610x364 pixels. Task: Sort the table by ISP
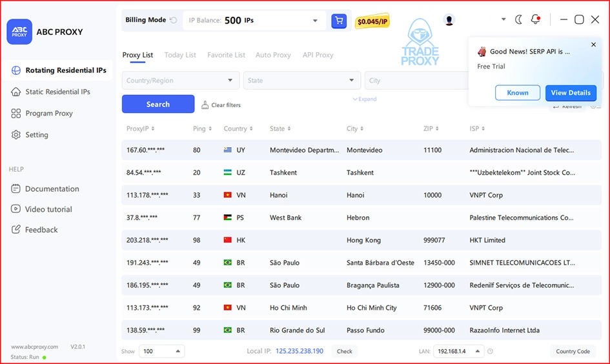pos(477,128)
